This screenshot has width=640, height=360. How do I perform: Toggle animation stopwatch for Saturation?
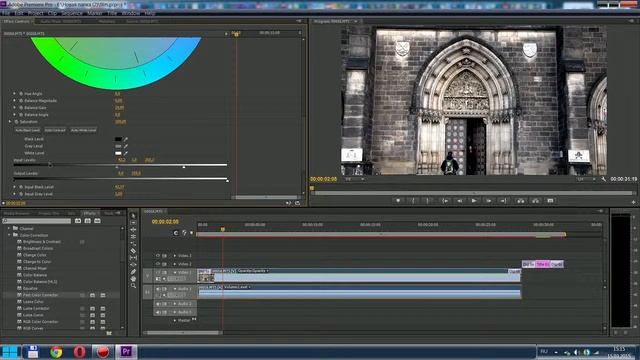(16, 122)
